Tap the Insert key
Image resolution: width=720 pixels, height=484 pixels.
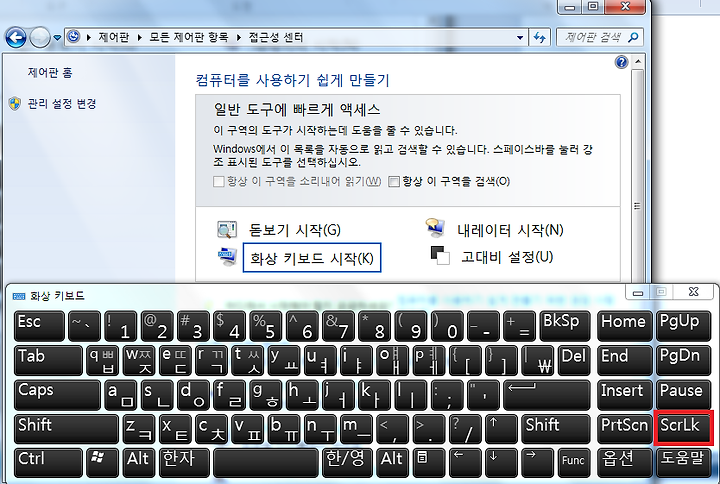(x=624, y=395)
